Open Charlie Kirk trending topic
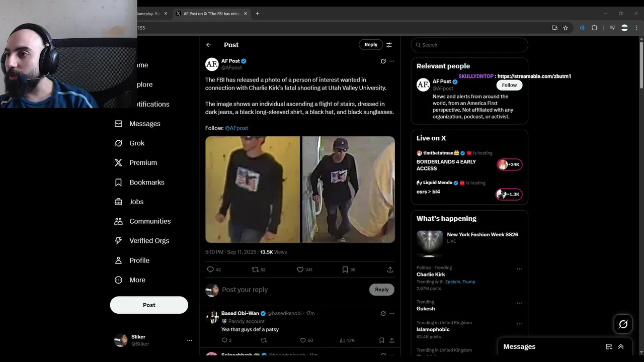644x362 pixels. click(431, 275)
